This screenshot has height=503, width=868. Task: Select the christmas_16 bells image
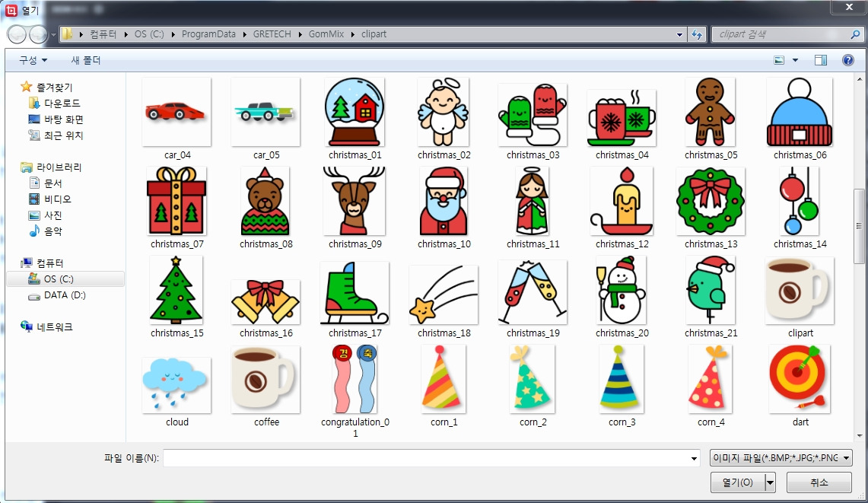(265, 302)
